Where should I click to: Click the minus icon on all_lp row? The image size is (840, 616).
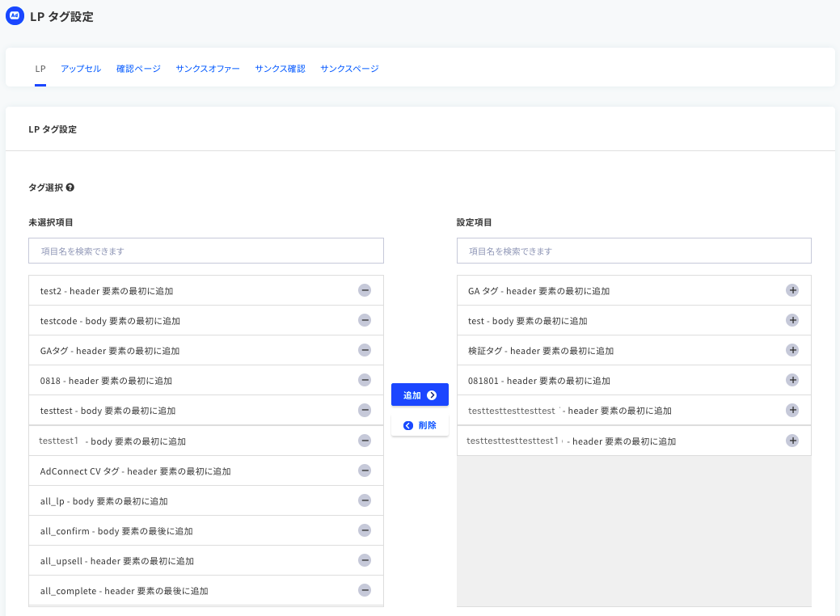[x=365, y=501]
